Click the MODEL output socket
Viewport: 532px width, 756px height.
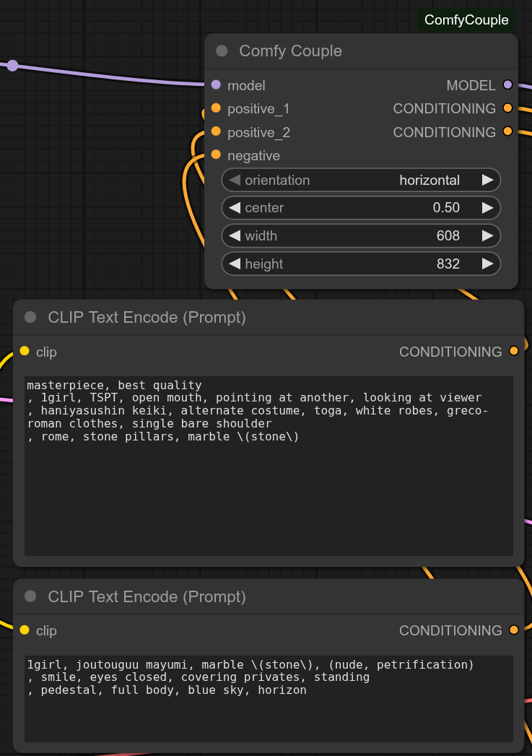coord(507,85)
